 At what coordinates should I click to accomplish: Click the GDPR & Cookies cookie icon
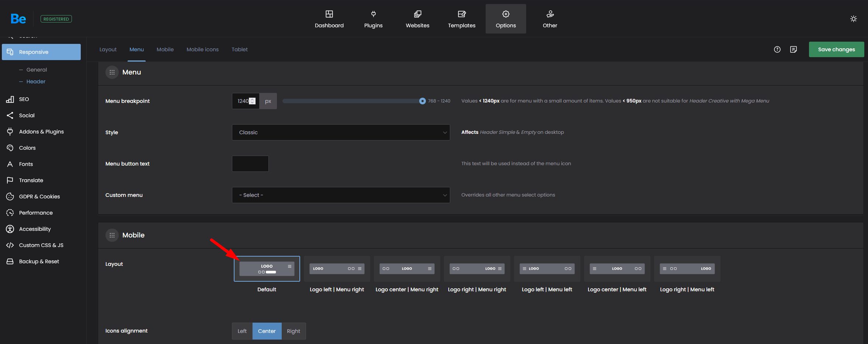pyautogui.click(x=10, y=197)
